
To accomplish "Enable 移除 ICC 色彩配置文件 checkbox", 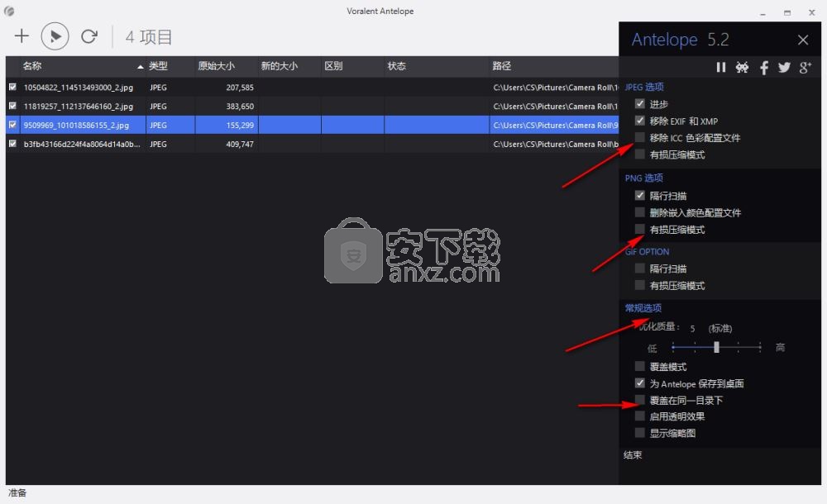I will 640,138.
